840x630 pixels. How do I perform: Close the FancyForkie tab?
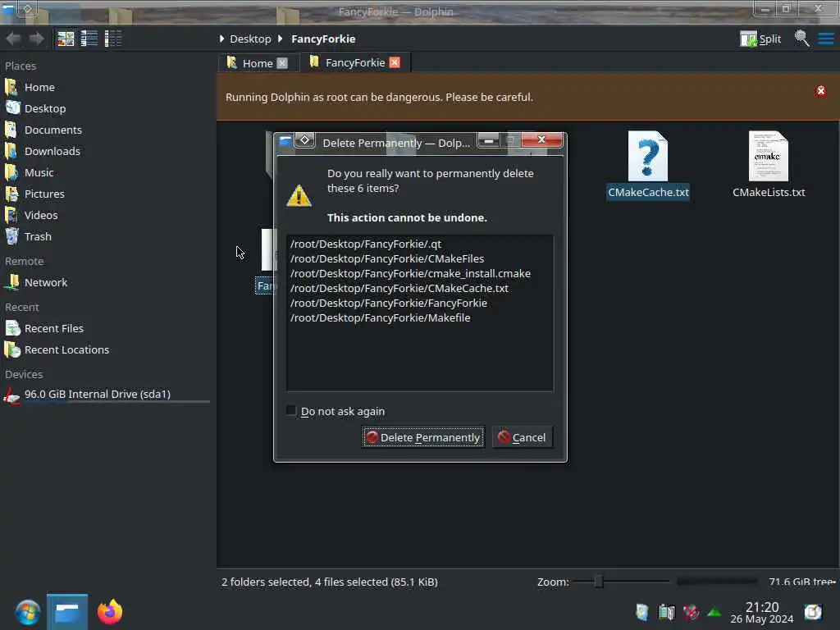[x=395, y=62]
